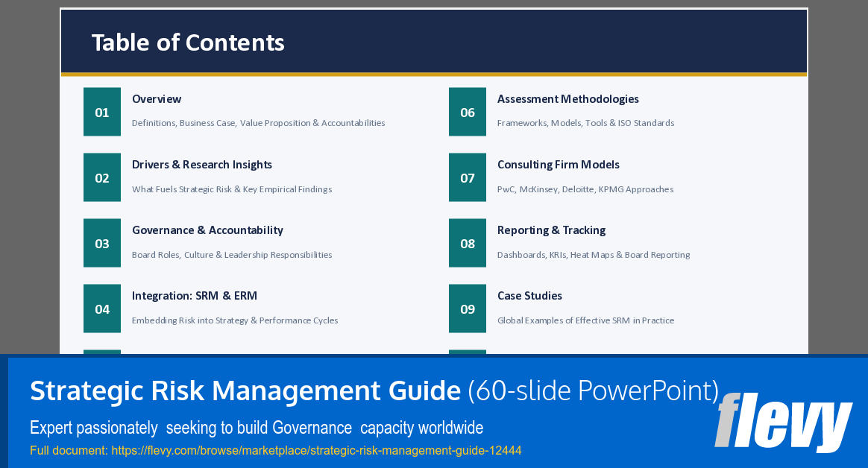Click the Strategic Risk Management Guide title

pyautogui.click(x=245, y=390)
